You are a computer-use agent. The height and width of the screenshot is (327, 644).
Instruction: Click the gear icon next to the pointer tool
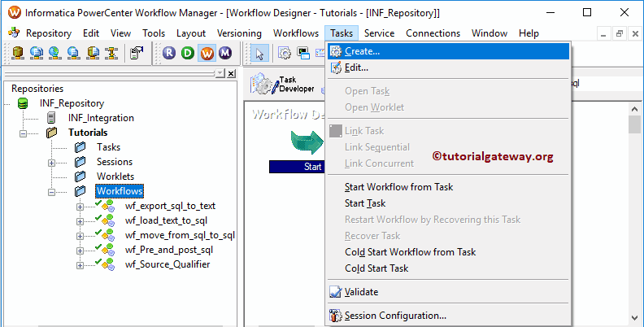285,53
